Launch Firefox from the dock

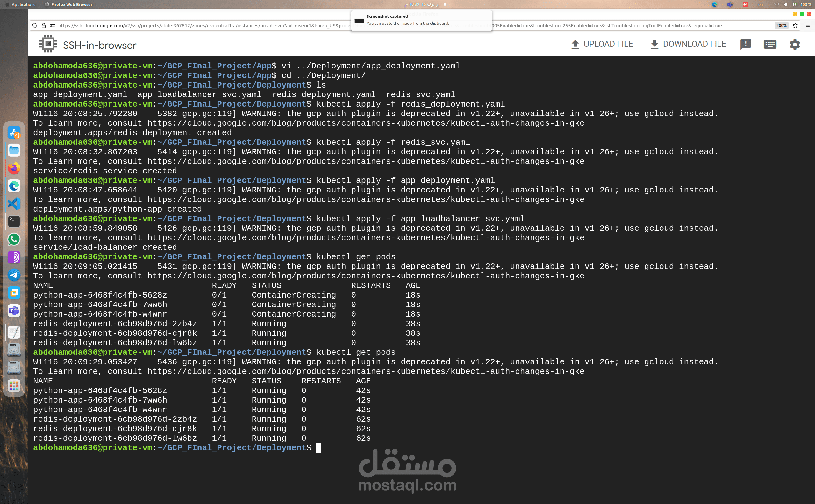[14, 168]
